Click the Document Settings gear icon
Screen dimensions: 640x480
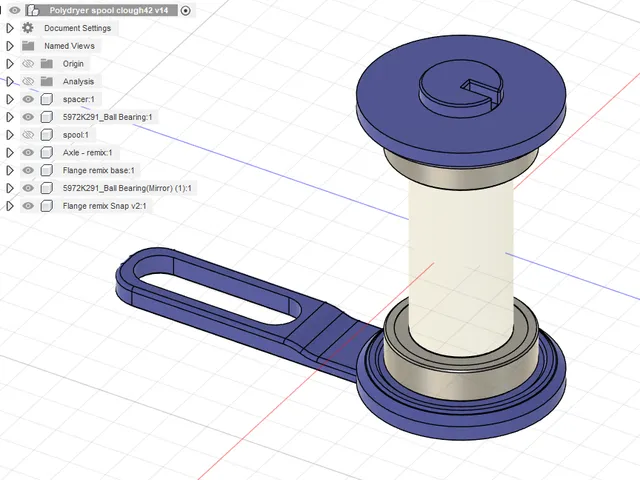click(28, 28)
